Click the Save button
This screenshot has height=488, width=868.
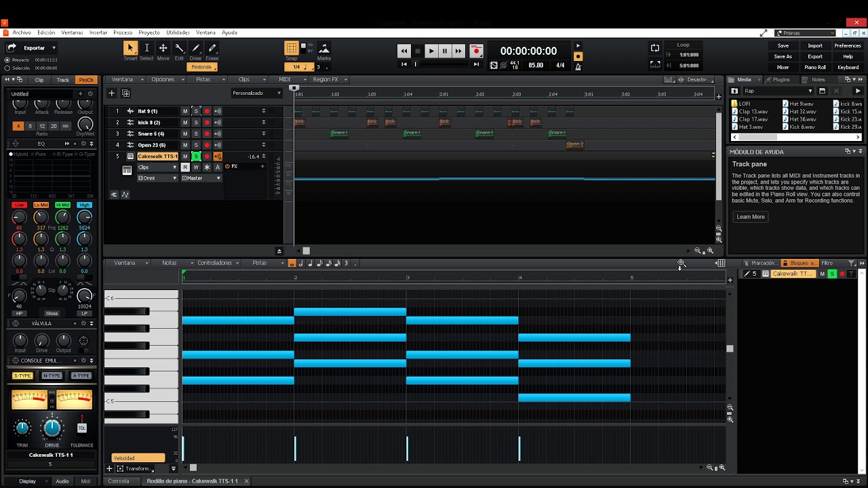[783, 46]
